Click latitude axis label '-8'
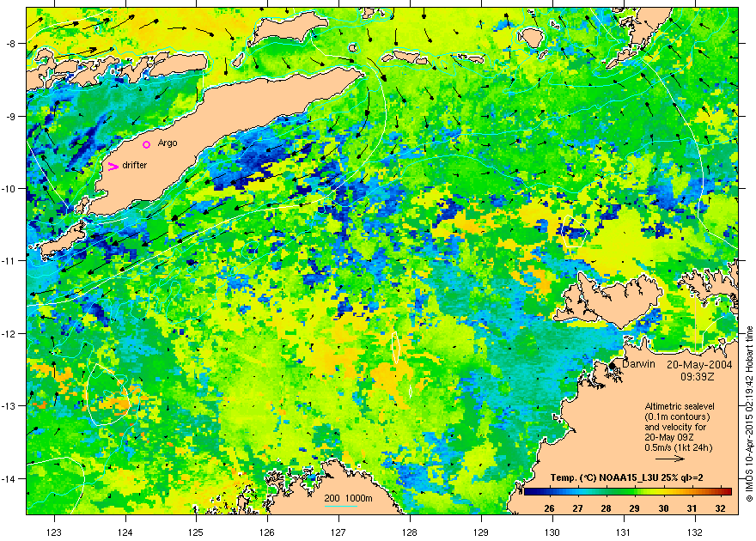This screenshot has width=756, height=541. point(10,43)
